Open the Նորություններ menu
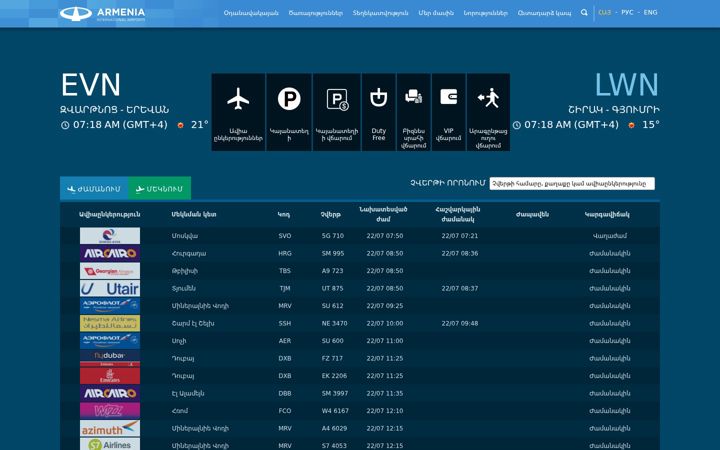Image resolution: width=720 pixels, height=450 pixels. [486, 13]
